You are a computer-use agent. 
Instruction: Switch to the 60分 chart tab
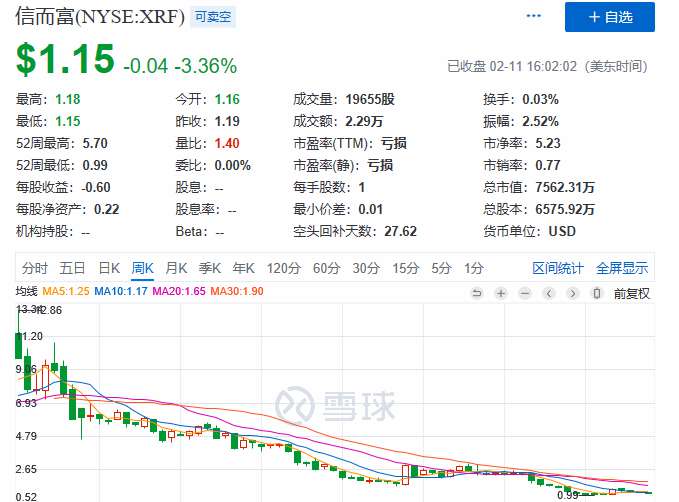(x=326, y=268)
